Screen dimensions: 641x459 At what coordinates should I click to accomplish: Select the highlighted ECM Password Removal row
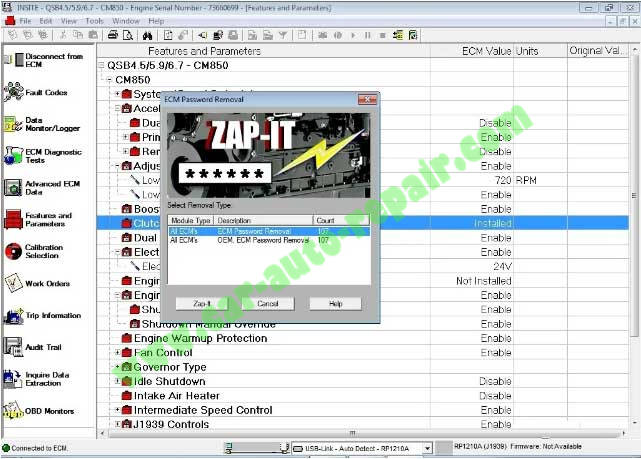pos(269,231)
